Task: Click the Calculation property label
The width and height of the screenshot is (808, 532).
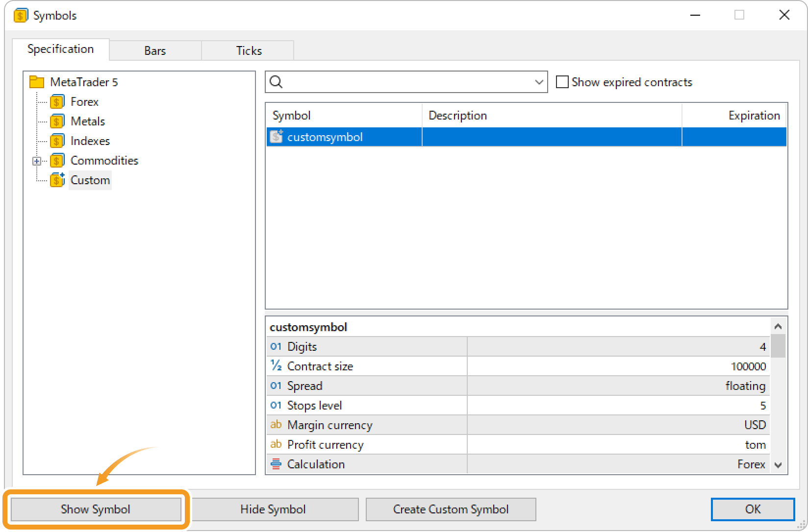Action: [316, 464]
